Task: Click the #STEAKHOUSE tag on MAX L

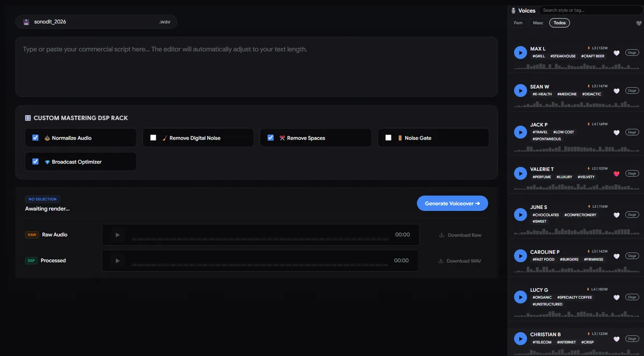Action: 563,56
